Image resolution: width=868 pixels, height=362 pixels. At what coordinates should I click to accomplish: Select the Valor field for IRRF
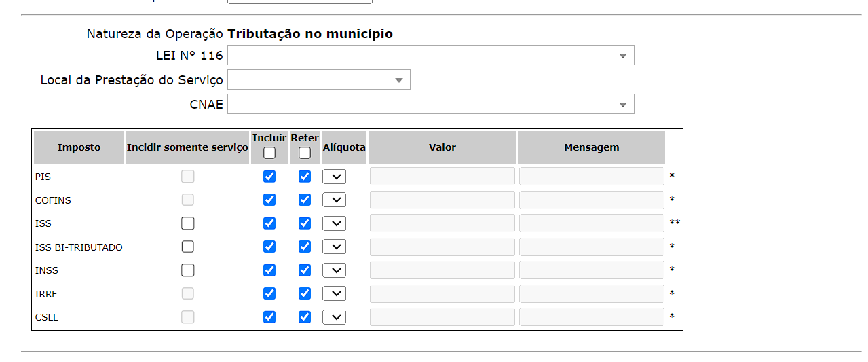pos(442,293)
